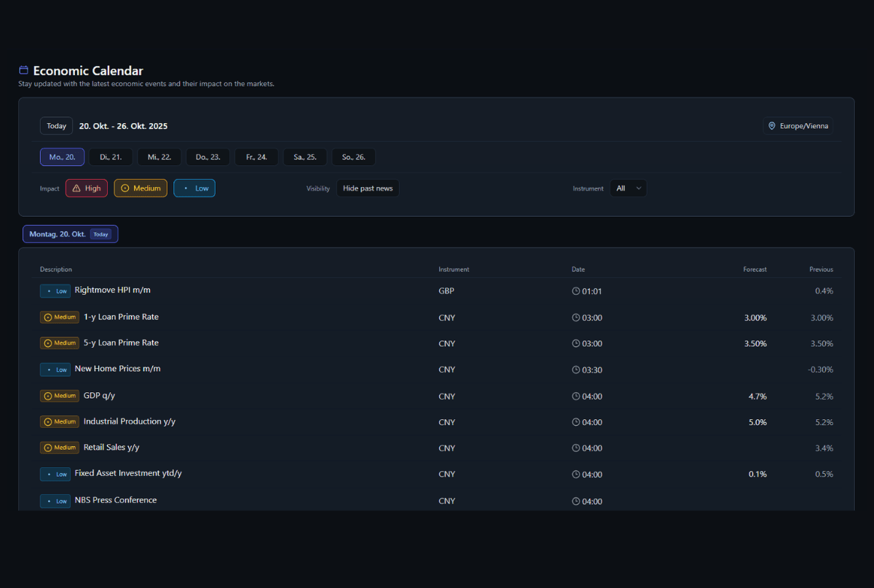Open the 1-y Loan Prime Rate event
This screenshot has width=874, height=588.
click(121, 317)
